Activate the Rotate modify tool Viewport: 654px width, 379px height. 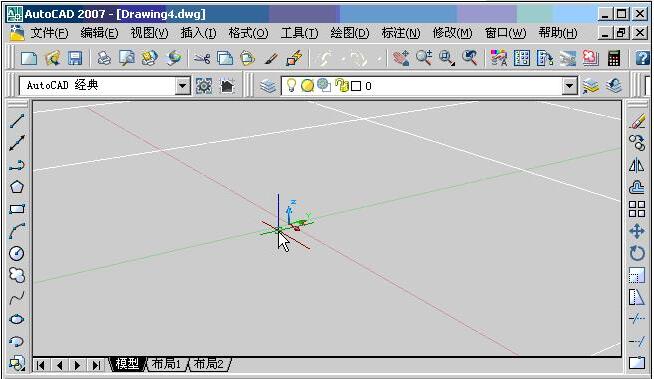pyautogui.click(x=636, y=253)
